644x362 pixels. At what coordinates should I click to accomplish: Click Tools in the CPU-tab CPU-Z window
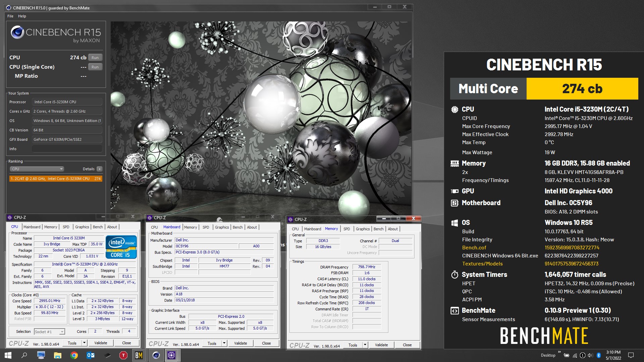(72, 343)
